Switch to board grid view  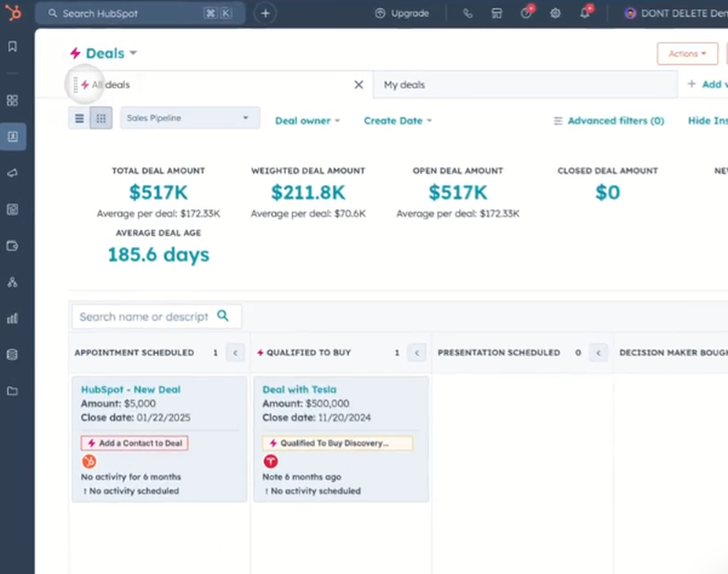point(100,119)
